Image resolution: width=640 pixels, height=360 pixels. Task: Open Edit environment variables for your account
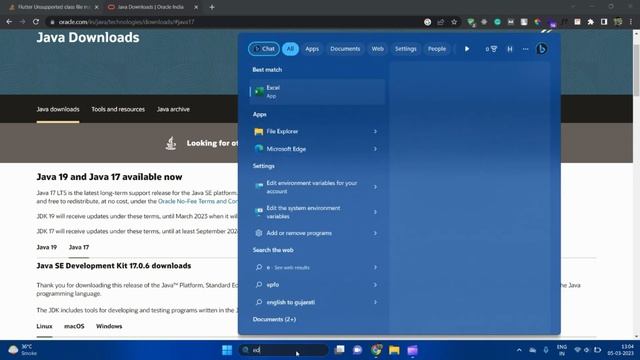pos(317,187)
